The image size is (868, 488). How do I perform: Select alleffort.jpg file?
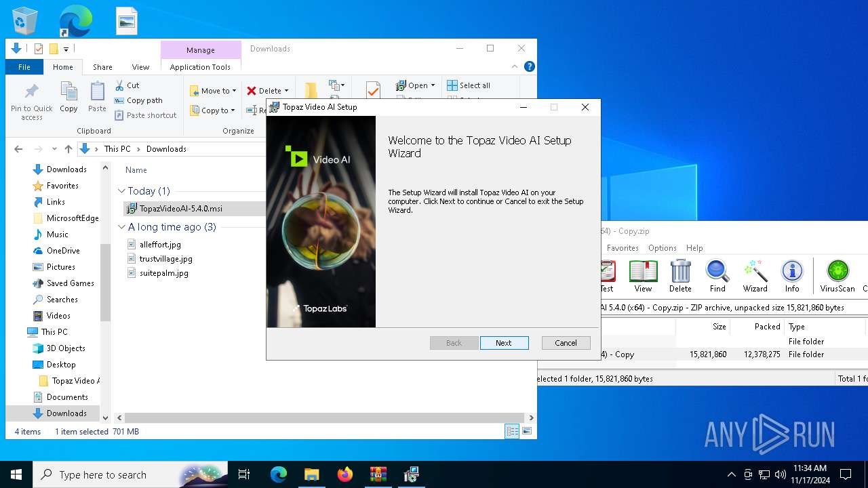pyautogui.click(x=160, y=245)
